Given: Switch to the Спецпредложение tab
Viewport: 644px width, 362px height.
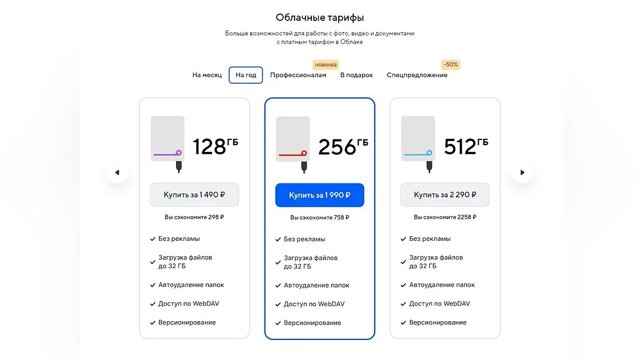Looking at the screenshot, I should point(417,75).
